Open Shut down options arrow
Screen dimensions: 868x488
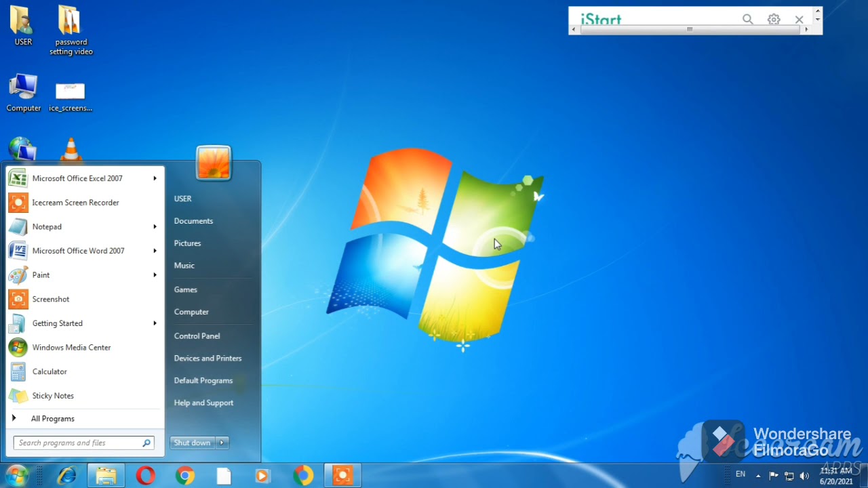[x=222, y=443]
